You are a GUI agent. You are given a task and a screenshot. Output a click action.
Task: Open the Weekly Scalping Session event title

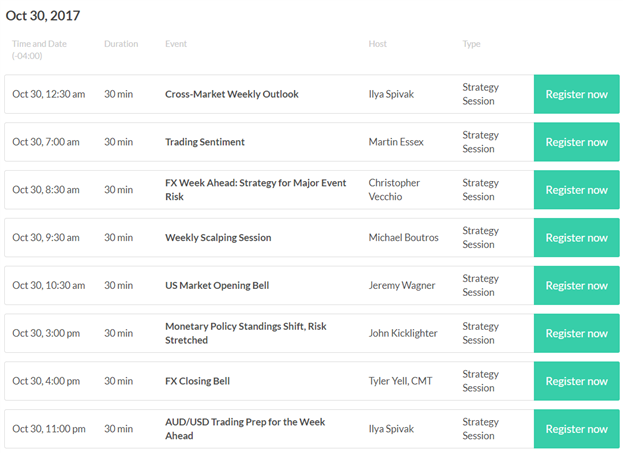click(x=218, y=238)
